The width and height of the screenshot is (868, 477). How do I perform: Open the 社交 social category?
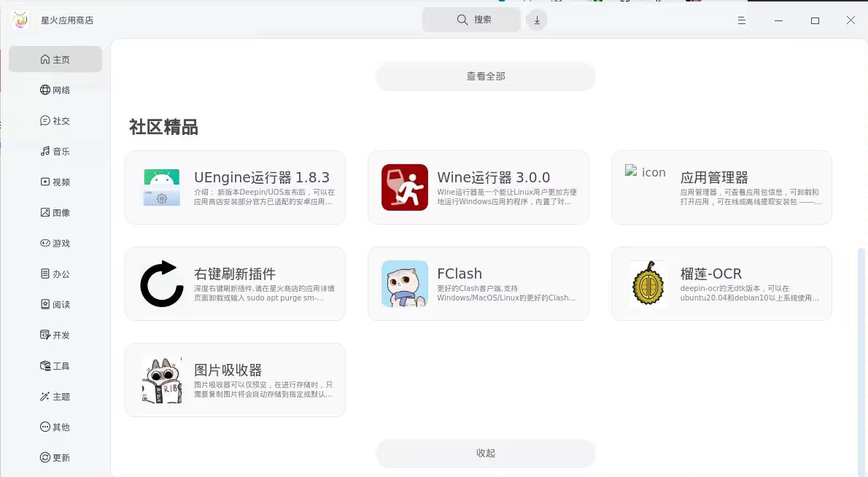point(55,120)
